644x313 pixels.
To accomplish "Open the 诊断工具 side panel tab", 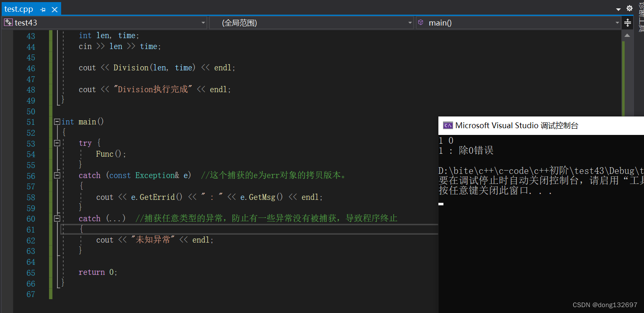I will (x=641, y=18).
